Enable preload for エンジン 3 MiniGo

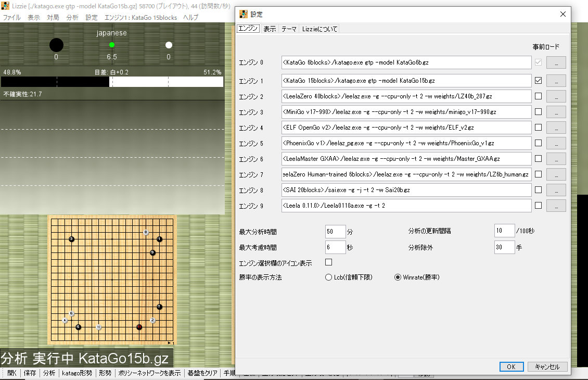538,111
